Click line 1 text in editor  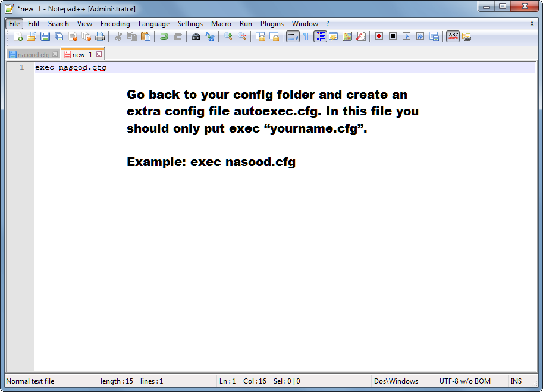71,67
